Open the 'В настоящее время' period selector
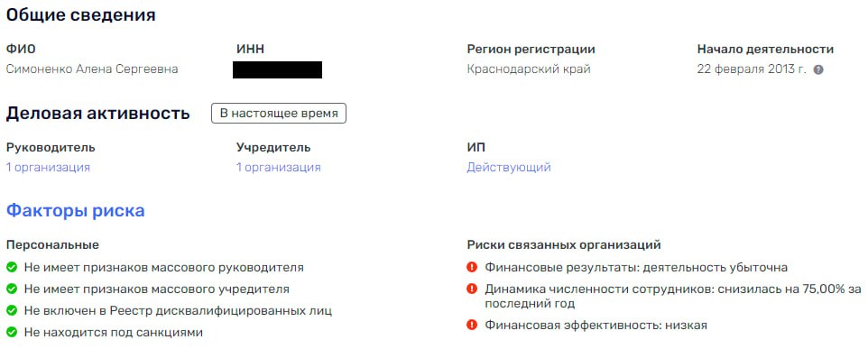This screenshot has height=349, width=868. [x=279, y=114]
